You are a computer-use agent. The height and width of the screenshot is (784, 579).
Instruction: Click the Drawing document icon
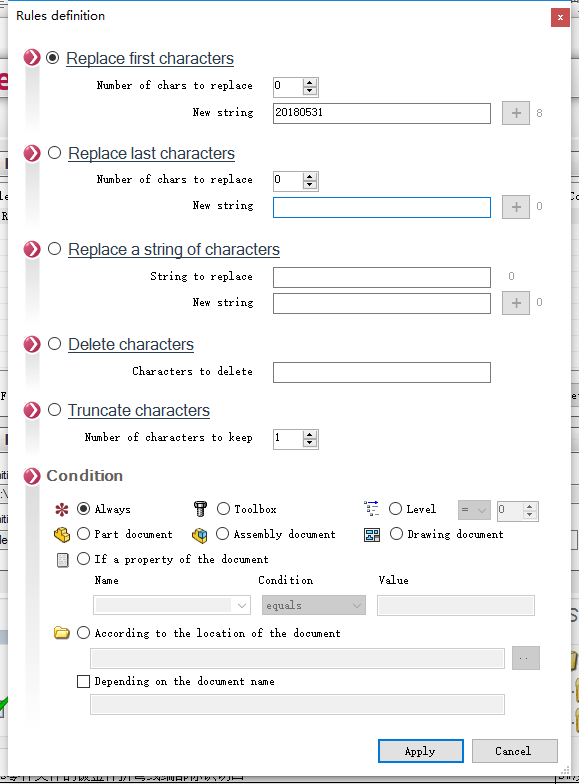click(x=372, y=535)
